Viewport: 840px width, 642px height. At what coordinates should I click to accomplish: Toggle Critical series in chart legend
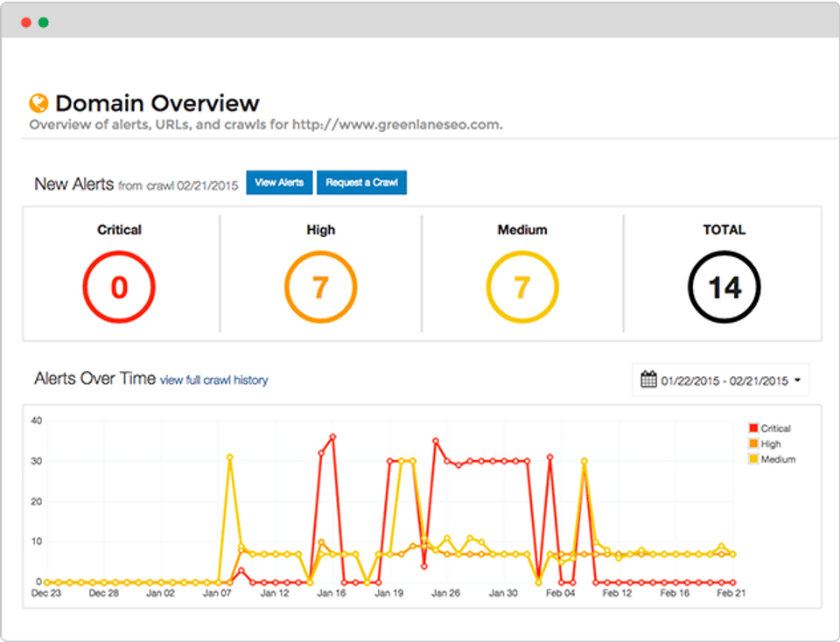click(x=770, y=429)
